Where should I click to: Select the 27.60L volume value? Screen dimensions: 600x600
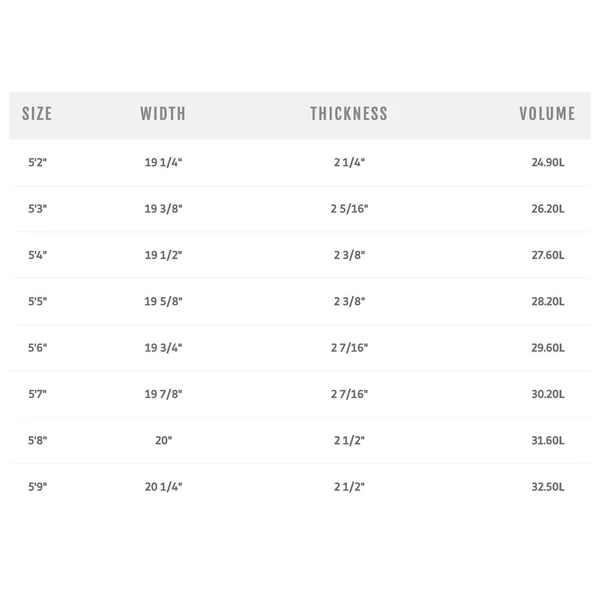pyautogui.click(x=548, y=255)
